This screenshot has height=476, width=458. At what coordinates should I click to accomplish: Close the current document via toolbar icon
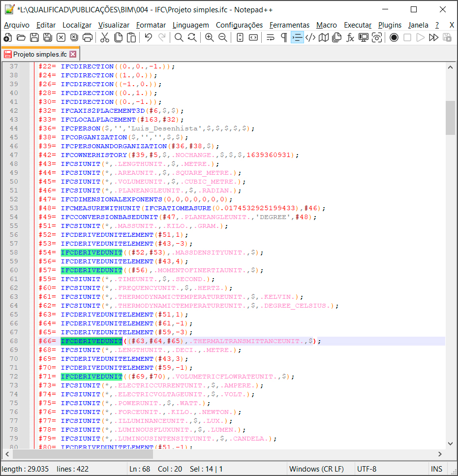[x=61, y=37]
